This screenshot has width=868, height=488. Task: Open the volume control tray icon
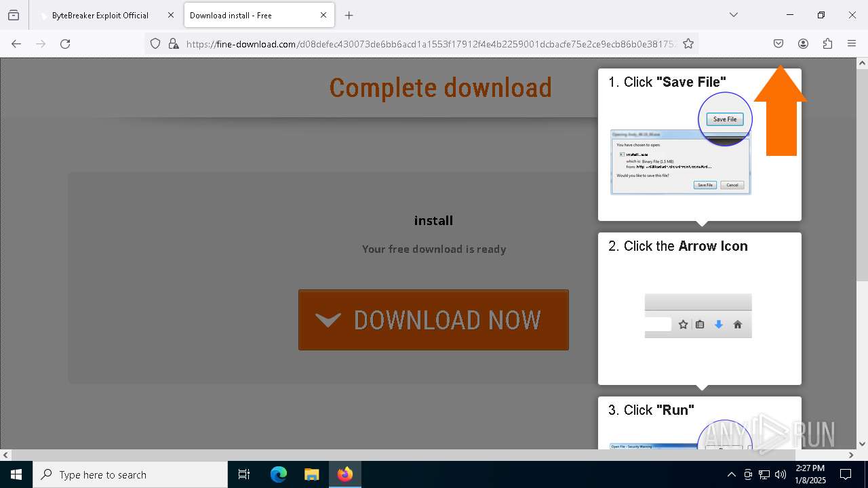coord(781,474)
